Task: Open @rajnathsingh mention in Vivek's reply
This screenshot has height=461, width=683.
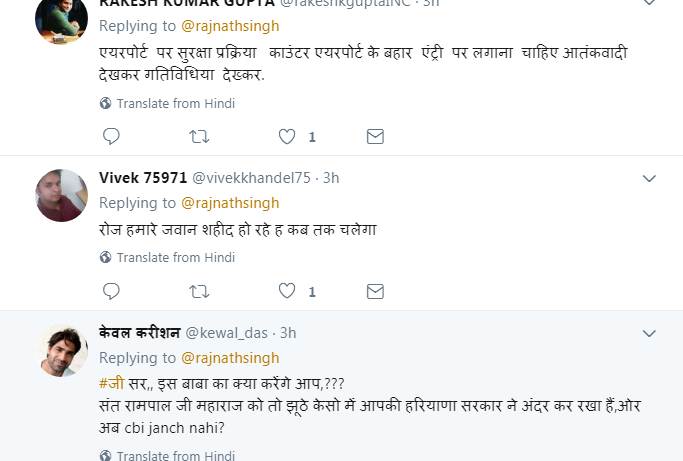Action: (230, 203)
